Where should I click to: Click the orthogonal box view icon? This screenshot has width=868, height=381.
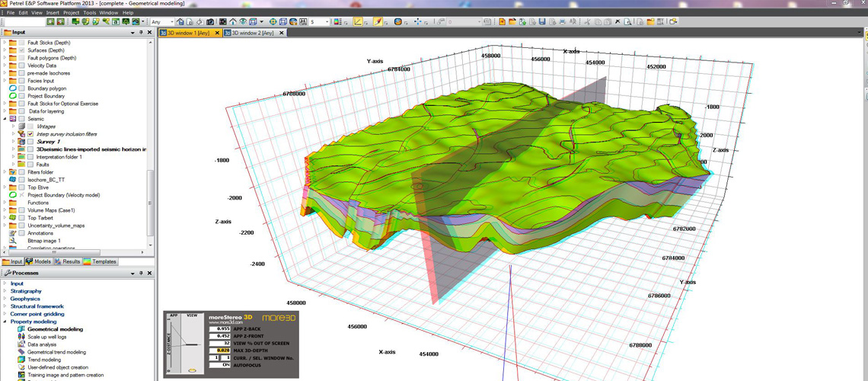(283, 21)
